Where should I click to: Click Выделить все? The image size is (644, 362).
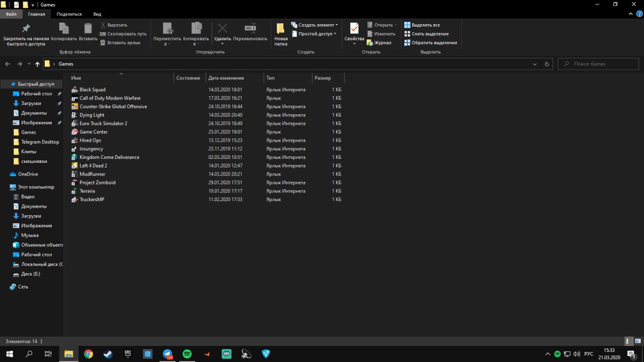click(x=422, y=25)
